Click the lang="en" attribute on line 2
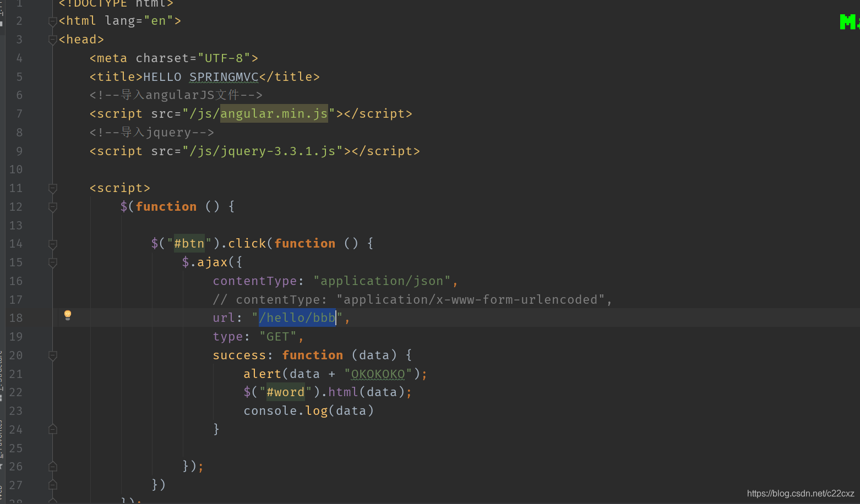This screenshot has width=860, height=504. pyautogui.click(x=139, y=20)
